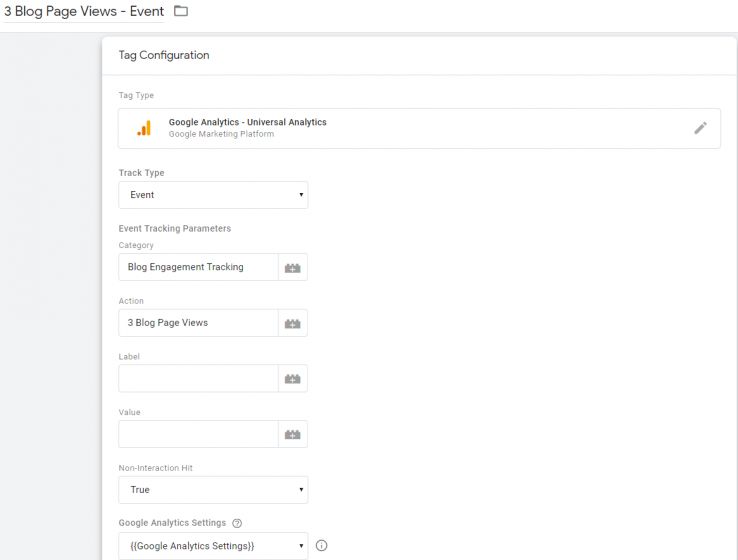Rename the tag title 3 Blog Page Views - Event
The height and width of the screenshot is (560, 738).
pos(84,11)
